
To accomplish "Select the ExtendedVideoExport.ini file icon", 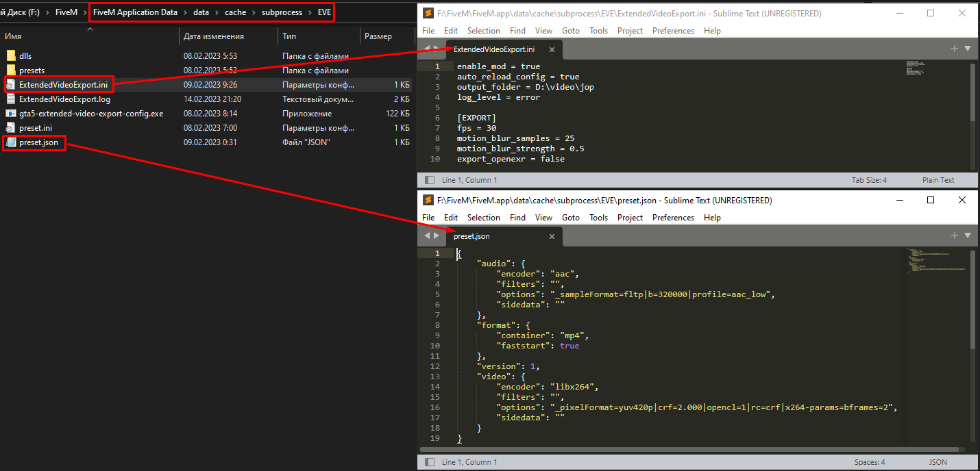I will pyautogui.click(x=11, y=84).
